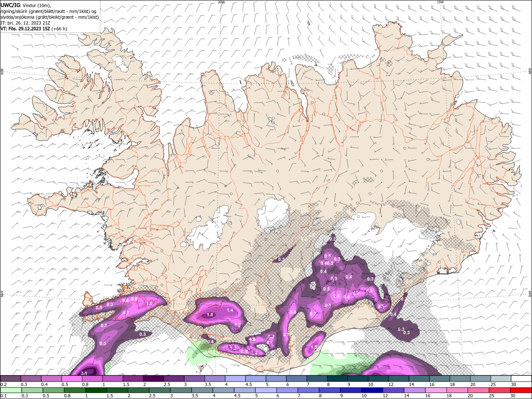Viewport: 532px width, 399px height.
Task: Pick bottom-row blue swatch between 8 and 9
Action: [330, 390]
